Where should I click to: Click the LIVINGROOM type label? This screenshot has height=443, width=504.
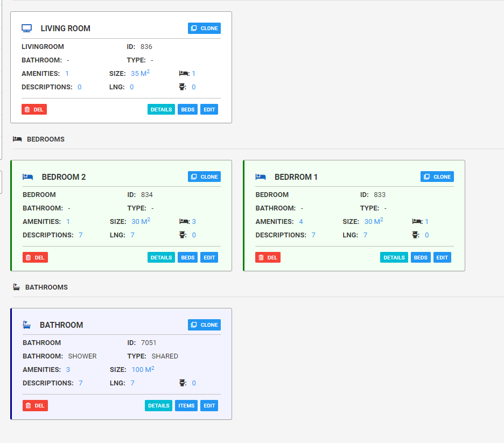(x=43, y=47)
